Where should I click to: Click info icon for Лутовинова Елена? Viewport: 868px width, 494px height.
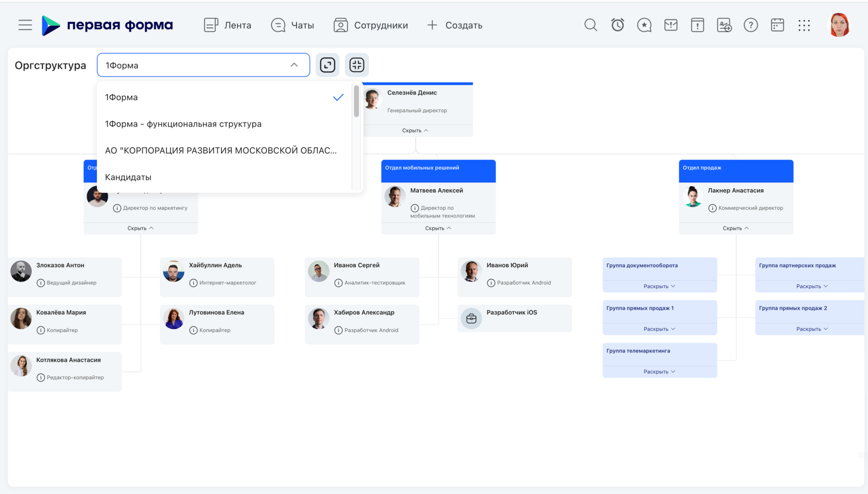point(193,330)
